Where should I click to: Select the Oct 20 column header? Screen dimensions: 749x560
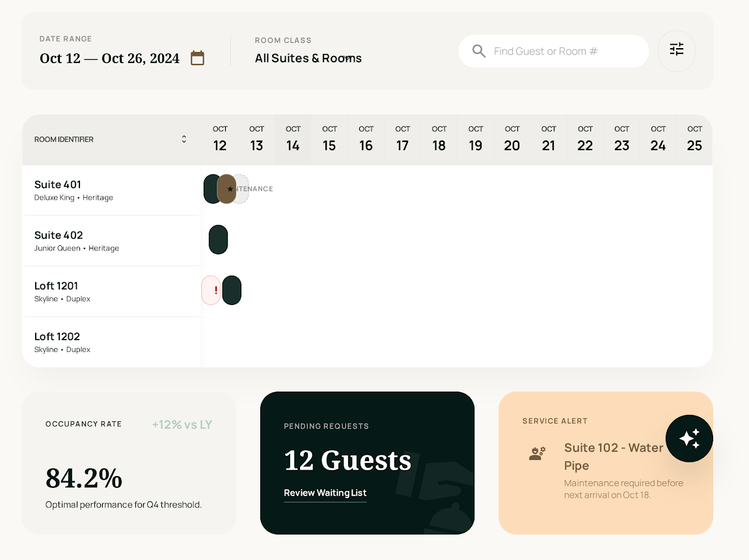point(512,139)
